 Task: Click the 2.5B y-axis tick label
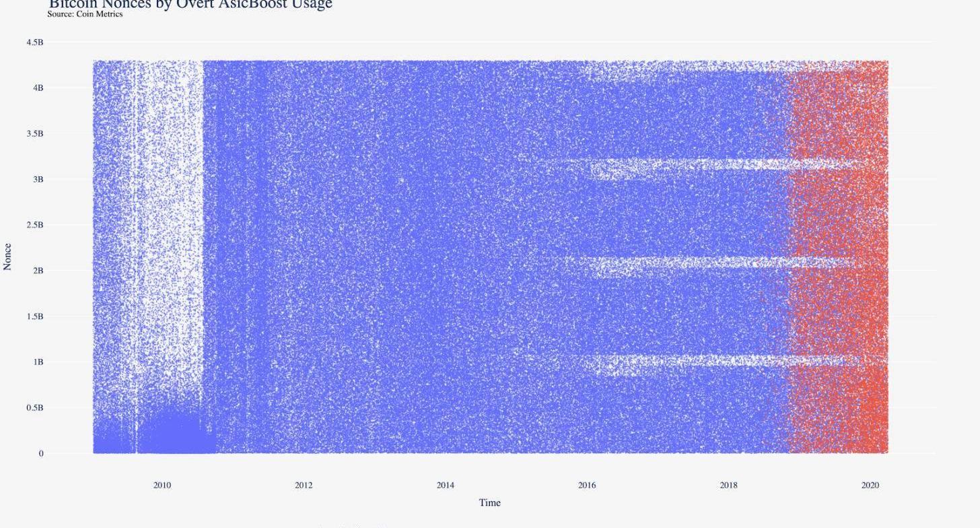pyautogui.click(x=35, y=225)
